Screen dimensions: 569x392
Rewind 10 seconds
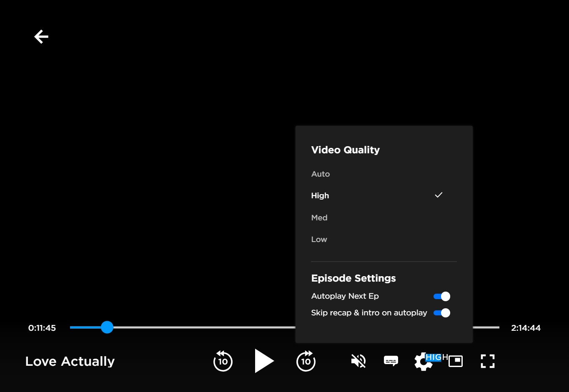(223, 361)
